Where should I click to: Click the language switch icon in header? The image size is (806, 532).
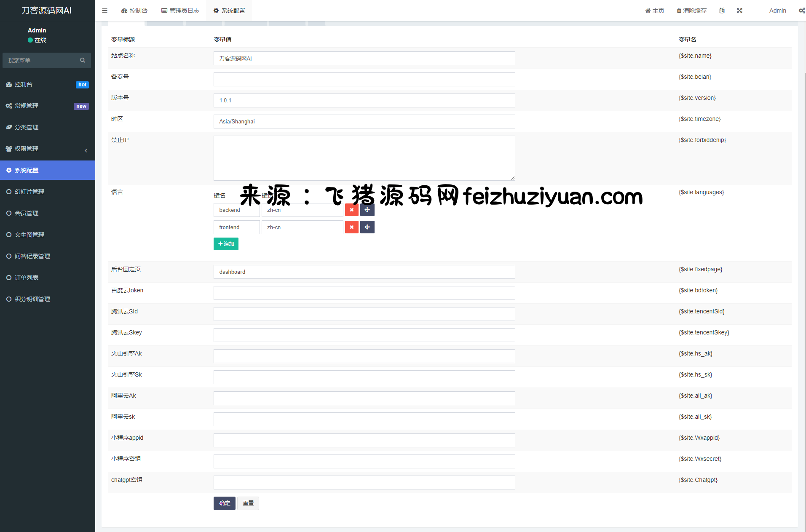[x=722, y=11]
